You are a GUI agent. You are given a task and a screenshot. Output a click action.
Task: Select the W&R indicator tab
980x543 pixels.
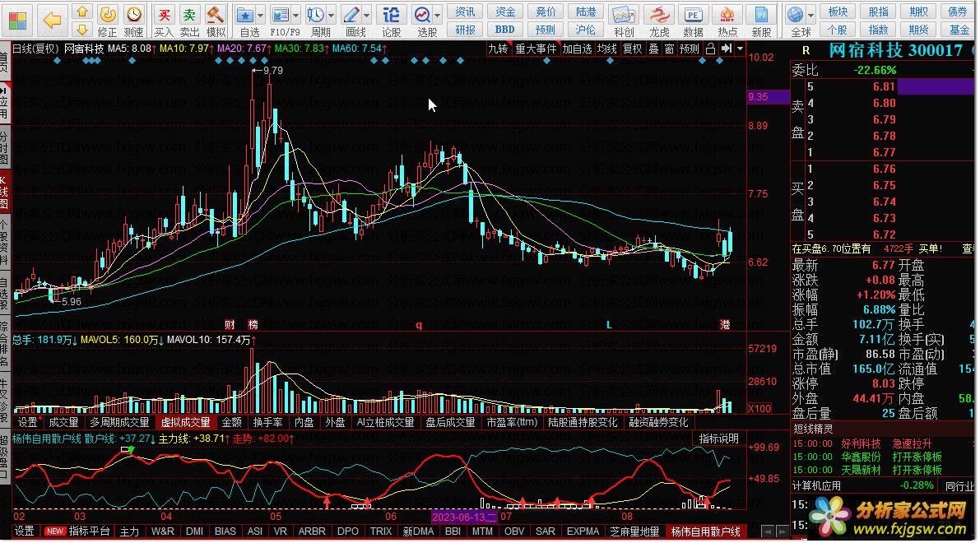[163, 531]
